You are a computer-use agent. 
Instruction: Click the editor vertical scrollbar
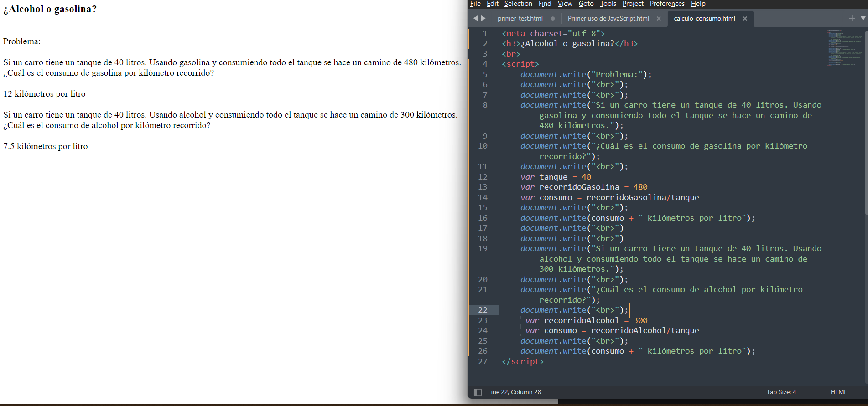(866, 123)
